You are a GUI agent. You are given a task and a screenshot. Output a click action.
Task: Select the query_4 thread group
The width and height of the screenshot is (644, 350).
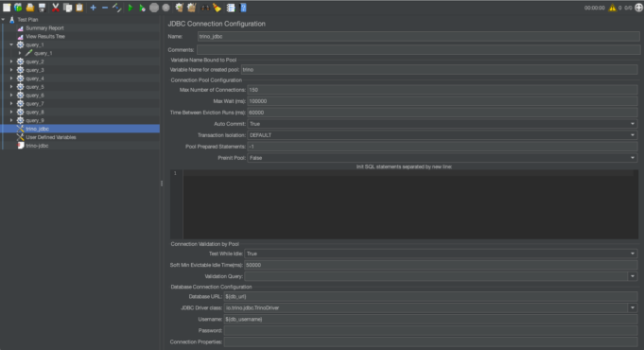[34, 79]
